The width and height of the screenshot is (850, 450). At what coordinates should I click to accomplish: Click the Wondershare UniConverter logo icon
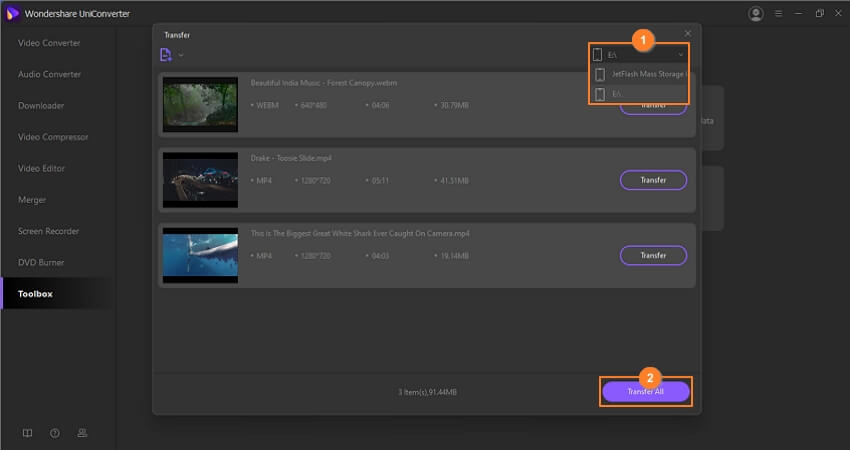tap(12, 13)
